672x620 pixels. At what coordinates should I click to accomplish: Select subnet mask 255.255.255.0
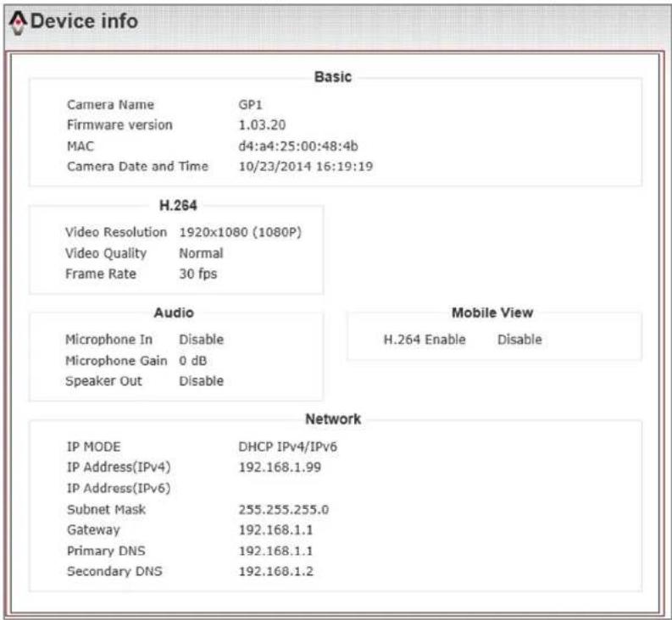pyautogui.click(x=284, y=509)
